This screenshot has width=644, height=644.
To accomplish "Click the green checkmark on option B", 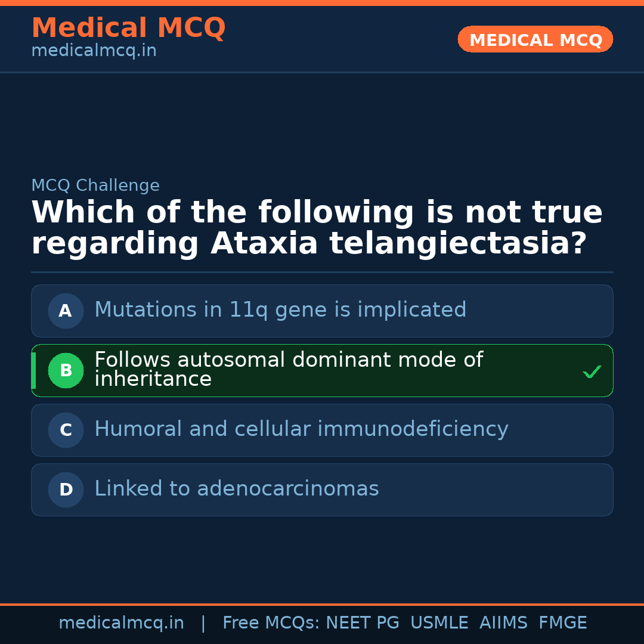I will [592, 372].
